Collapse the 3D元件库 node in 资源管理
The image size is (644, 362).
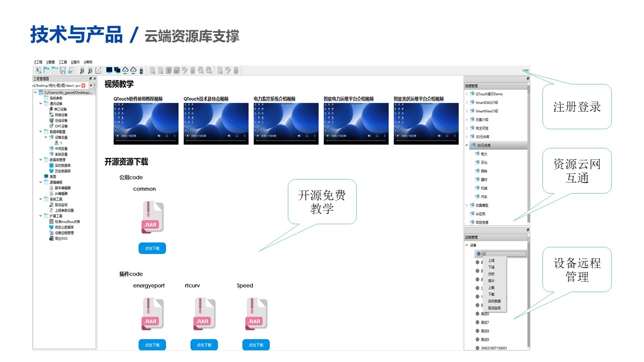[x=466, y=145]
